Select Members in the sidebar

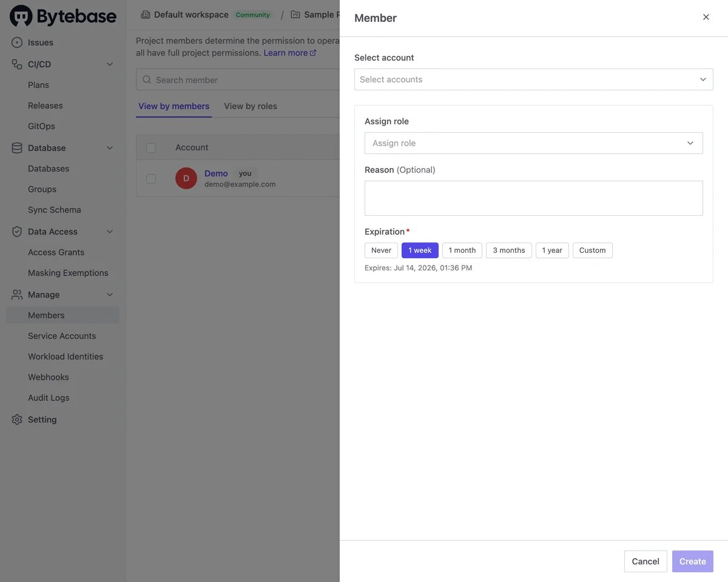click(62, 315)
